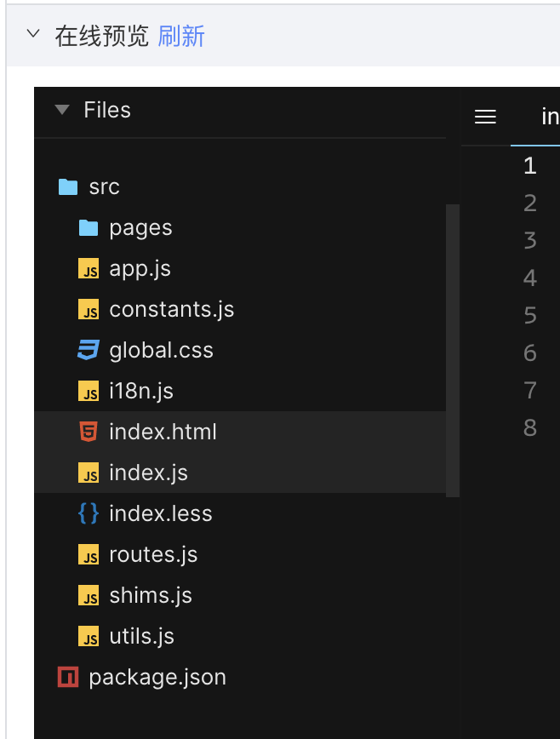Click line number 1 in editor
Screen dimensions: 560x739
pos(530,165)
